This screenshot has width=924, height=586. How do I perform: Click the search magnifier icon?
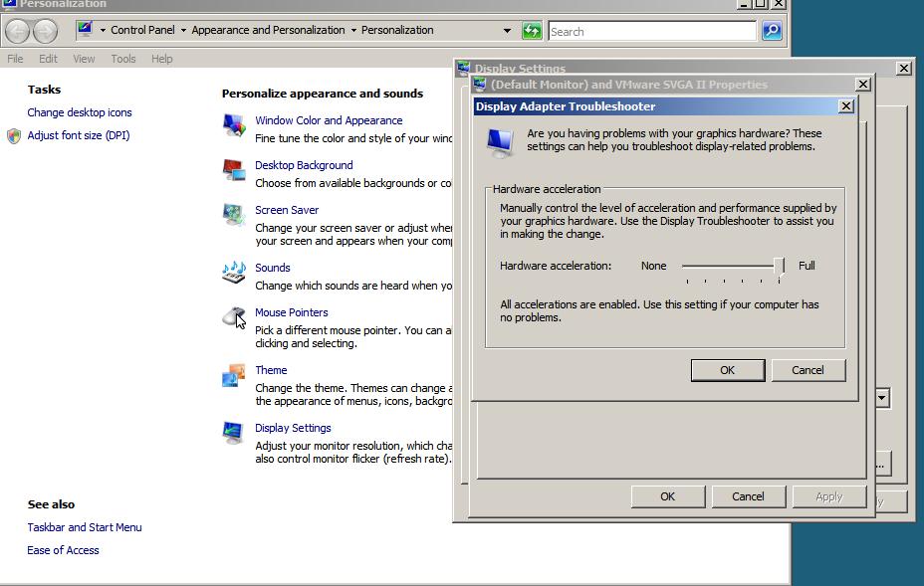tap(772, 31)
